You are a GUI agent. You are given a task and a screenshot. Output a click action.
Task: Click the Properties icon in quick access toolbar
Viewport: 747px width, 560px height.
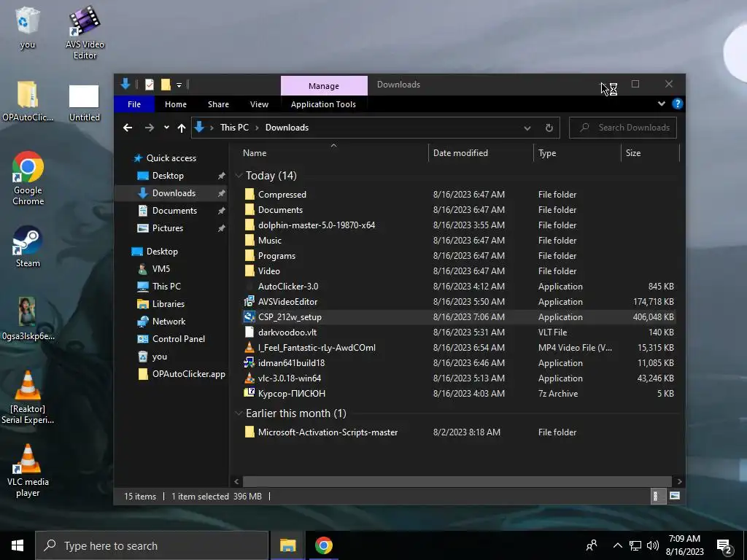(150, 85)
